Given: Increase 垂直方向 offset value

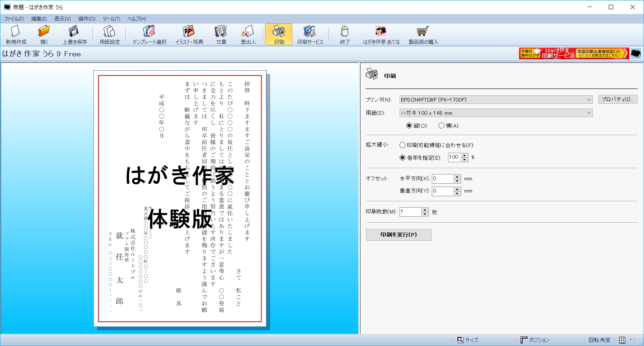Looking at the screenshot, I should coord(457,189).
